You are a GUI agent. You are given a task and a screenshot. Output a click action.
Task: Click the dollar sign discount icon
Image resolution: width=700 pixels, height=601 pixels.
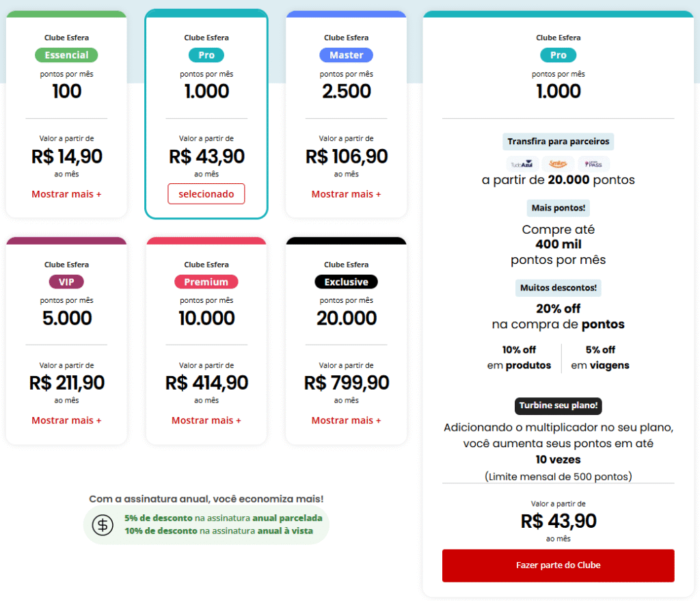coord(103,525)
